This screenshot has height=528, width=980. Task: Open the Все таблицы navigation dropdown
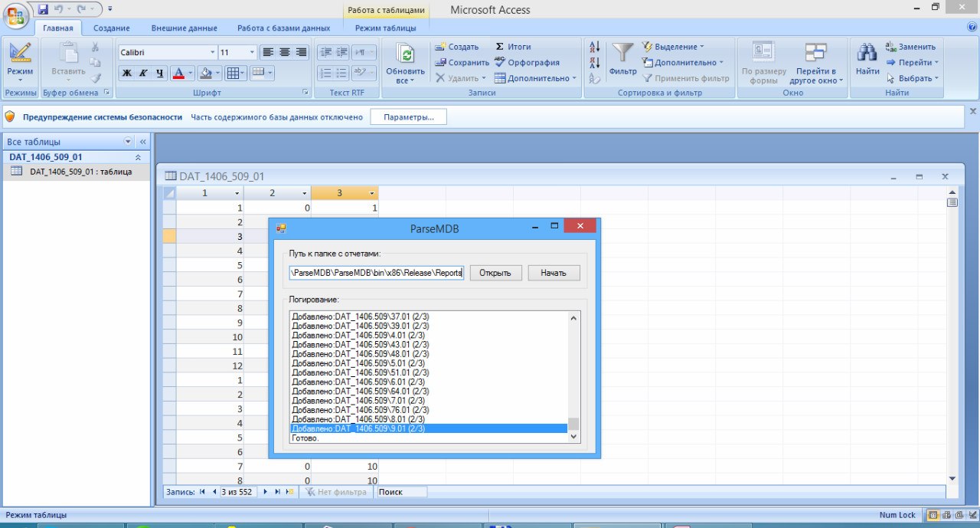128,142
